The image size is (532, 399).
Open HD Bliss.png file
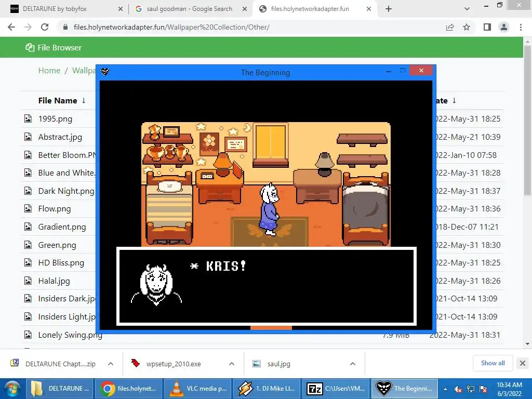tap(61, 262)
